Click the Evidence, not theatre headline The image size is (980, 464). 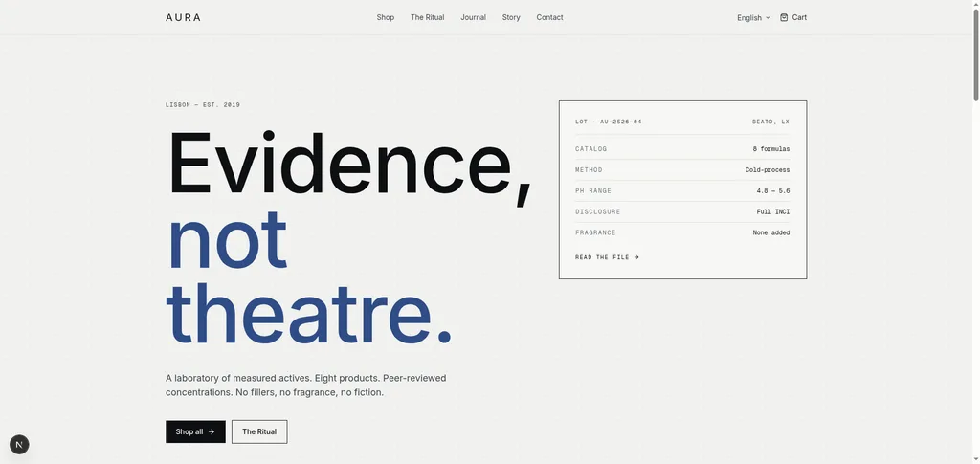[x=348, y=237]
